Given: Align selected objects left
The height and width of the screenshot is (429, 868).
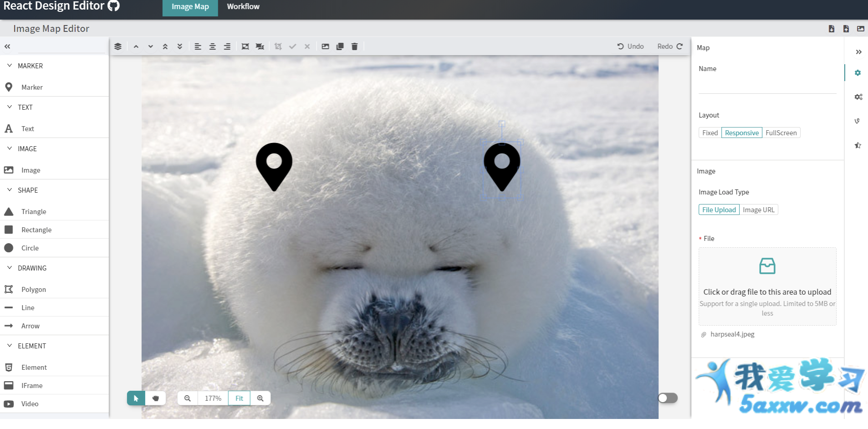Looking at the screenshot, I should (198, 46).
